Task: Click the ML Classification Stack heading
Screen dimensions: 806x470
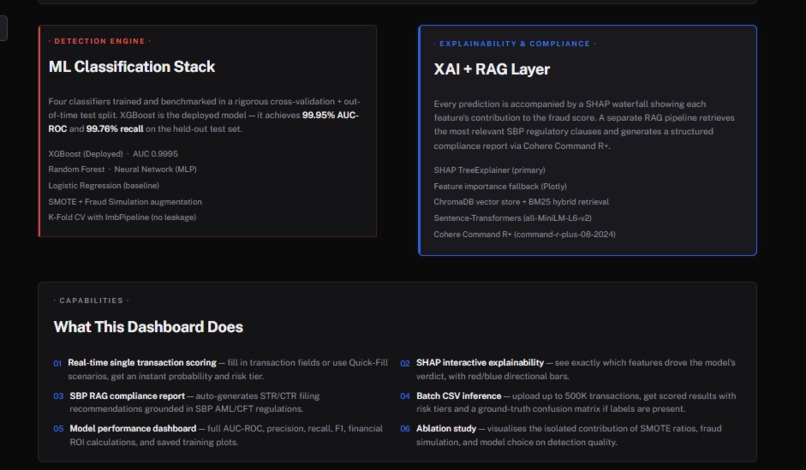Action: coord(132,67)
